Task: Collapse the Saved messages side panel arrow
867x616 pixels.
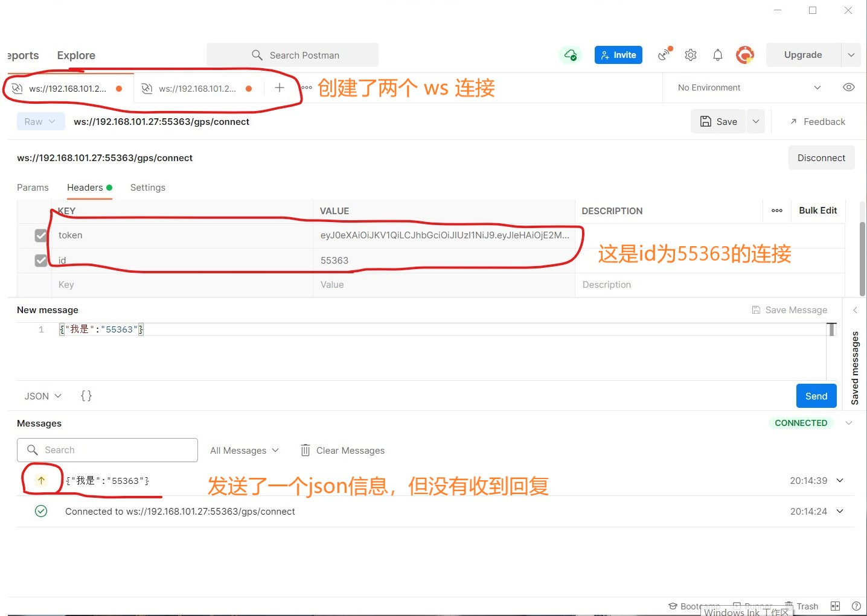Action: coord(855,310)
